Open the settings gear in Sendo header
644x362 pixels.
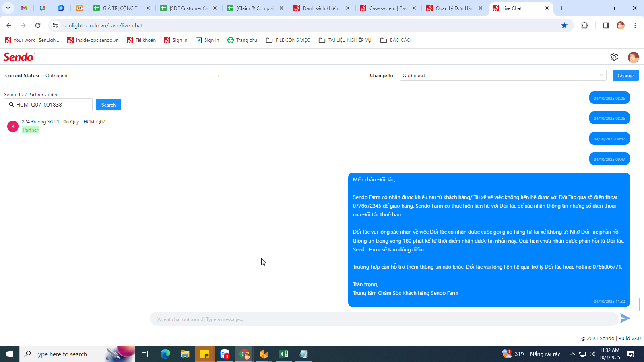[x=614, y=57]
